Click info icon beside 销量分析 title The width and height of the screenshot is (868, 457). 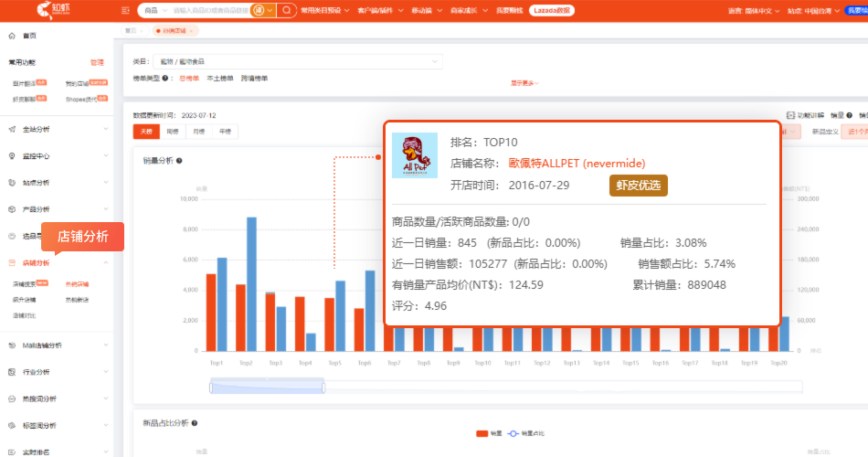click(x=179, y=161)
